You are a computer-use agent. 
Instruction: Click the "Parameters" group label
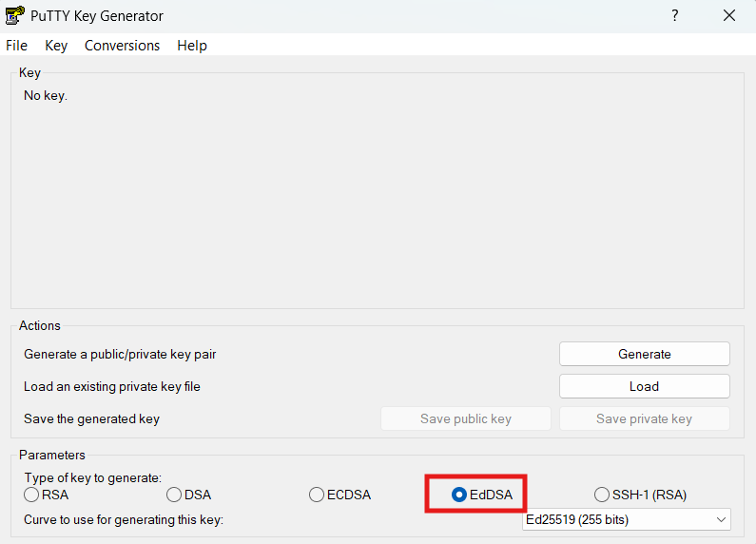point(52,455)
